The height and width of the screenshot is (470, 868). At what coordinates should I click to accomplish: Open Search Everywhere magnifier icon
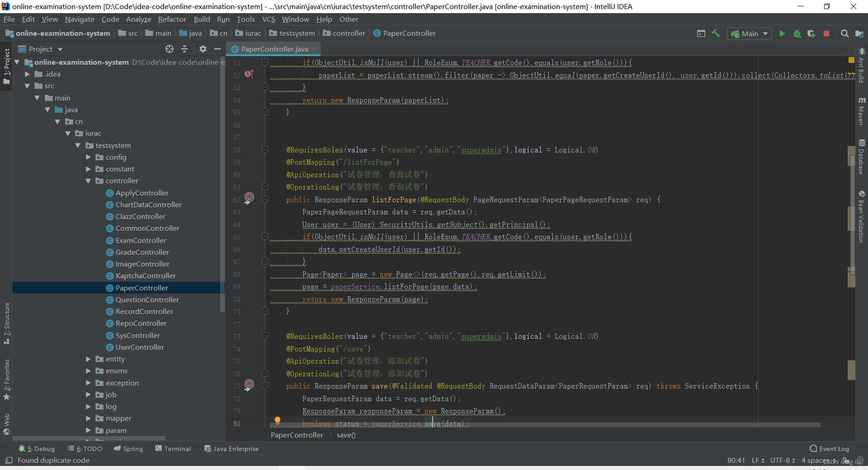point(844,33)
